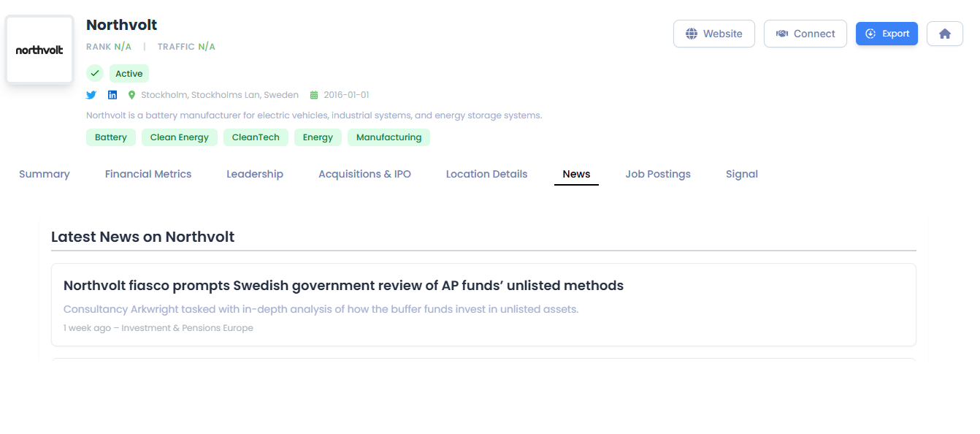Image resolution: width=980 pixels, height=434 pixels.
Task: View the Acquisitions & IPO tab
Action: click(x=364, y=174)
